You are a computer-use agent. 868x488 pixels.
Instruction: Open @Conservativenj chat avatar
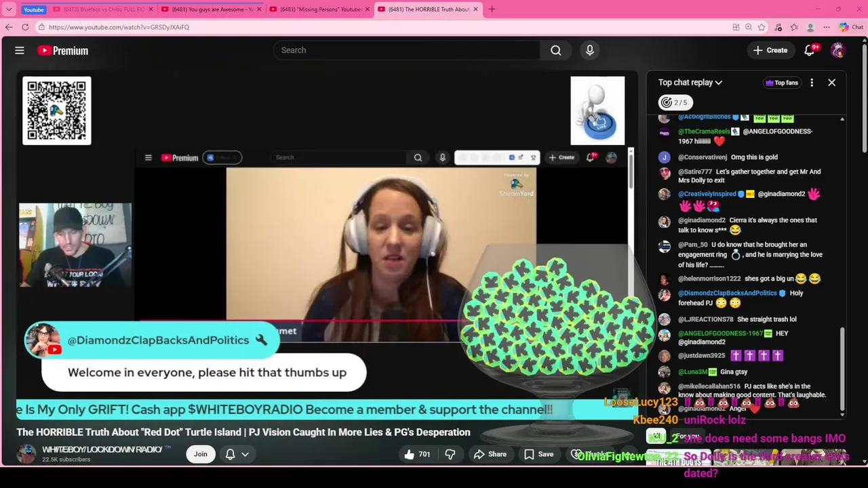(x=665, y=157)
